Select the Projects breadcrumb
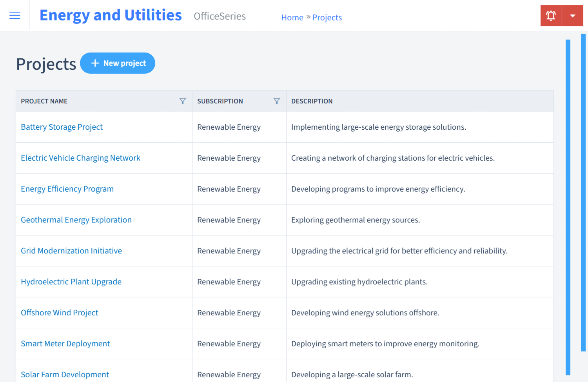The height and width of the screenshot is (382, 588). [327, 17]
